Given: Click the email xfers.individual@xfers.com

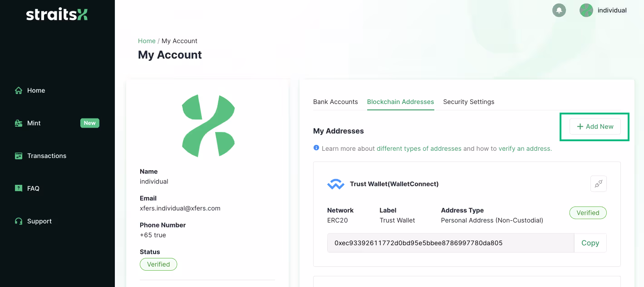Looking at the screenshot, I should tap(180, 208).
